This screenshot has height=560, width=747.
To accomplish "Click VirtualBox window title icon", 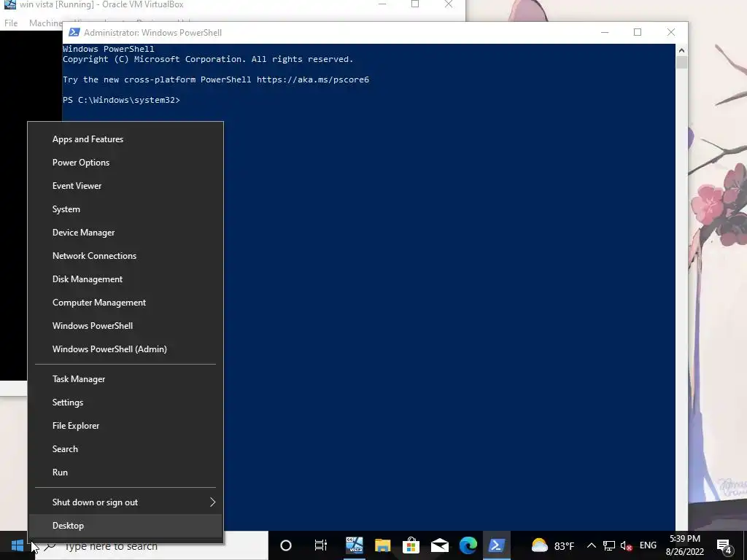I will (x=10, y=4).
